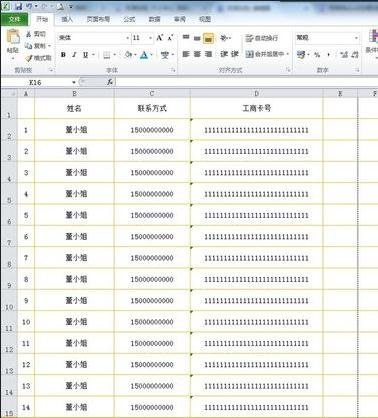Screen dimensions: 378x418
Task: Click the sequence number 10 cell in column A
Action: 26,322
